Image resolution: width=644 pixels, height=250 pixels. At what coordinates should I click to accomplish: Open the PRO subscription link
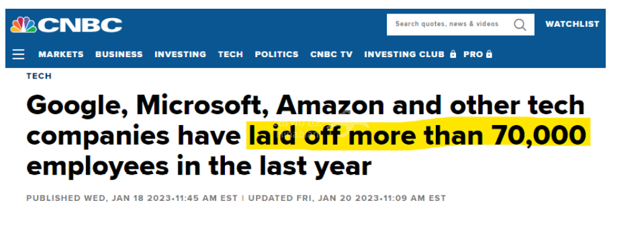click(473, 54)
